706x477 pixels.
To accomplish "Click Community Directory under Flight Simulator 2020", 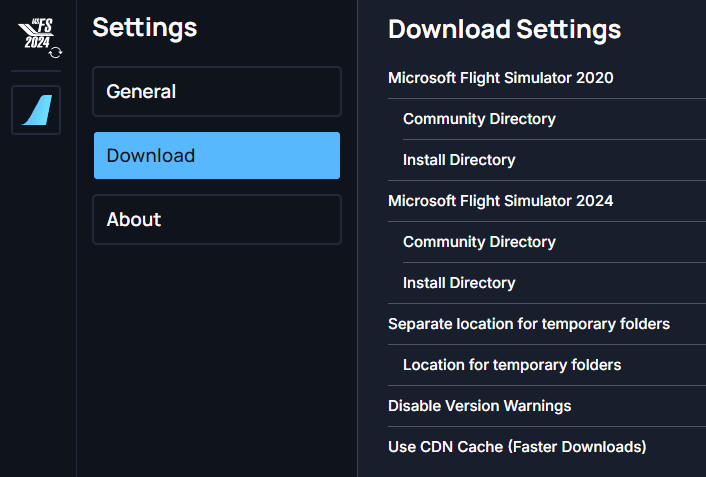I will pyautogui.click(x=479, y=119).
